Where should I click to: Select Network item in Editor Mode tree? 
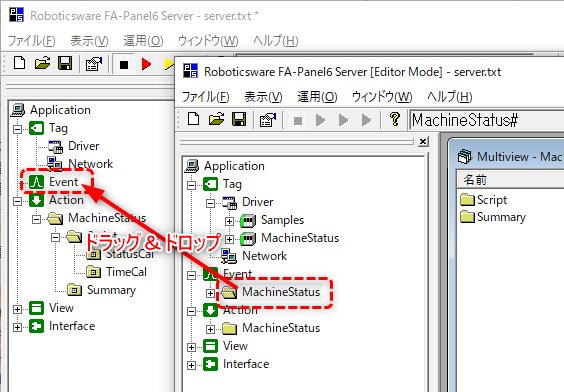coord(264,256)
